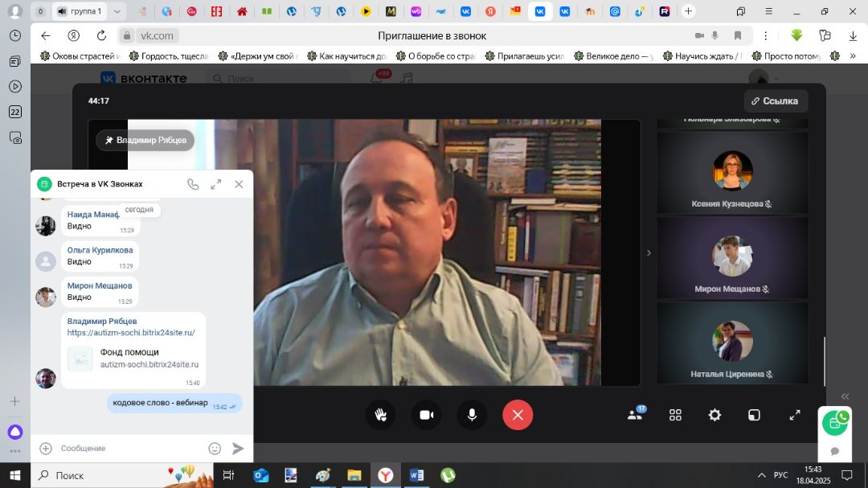The height and width of the screenshot is (488, 868).
Task: Open Наида's profile from chat message
Action: pos(92,215)
